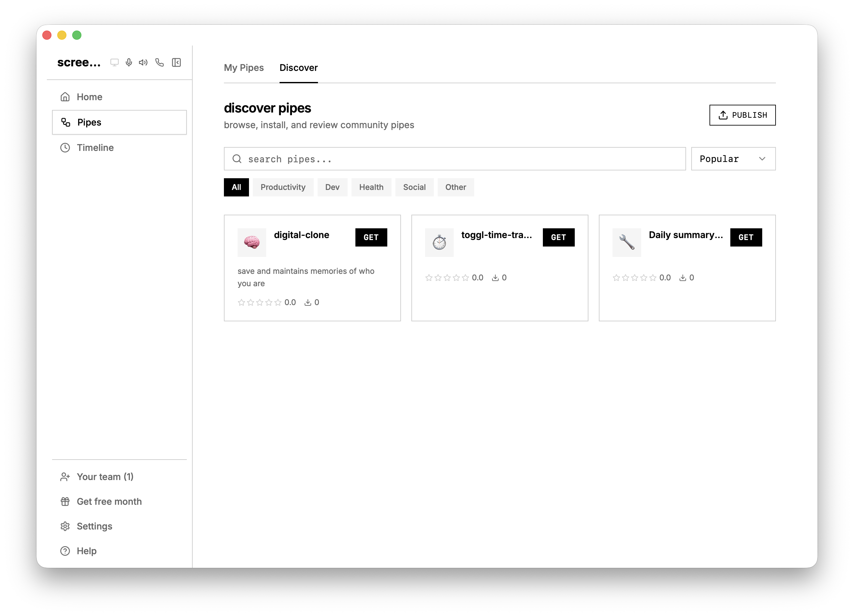
Task: Collapse the sidebar panel icon
Action: (176, 62)
